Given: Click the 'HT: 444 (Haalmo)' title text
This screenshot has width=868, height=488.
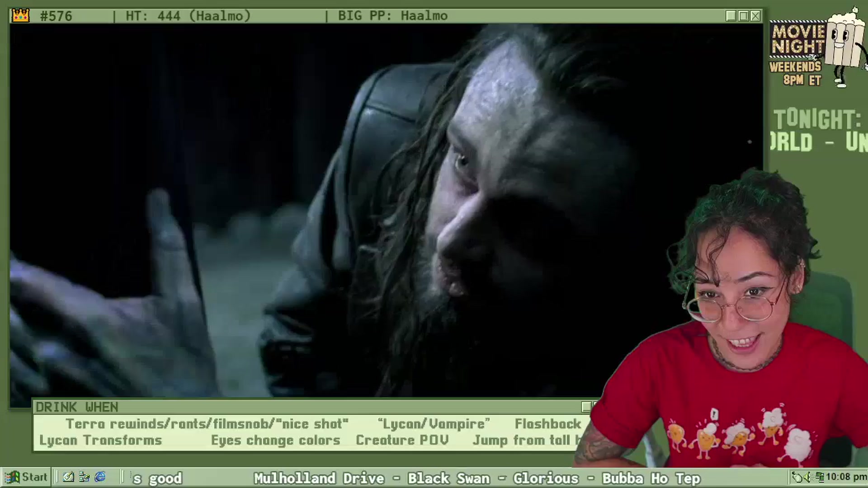Looking at the screenshot, I should [188, 16].
